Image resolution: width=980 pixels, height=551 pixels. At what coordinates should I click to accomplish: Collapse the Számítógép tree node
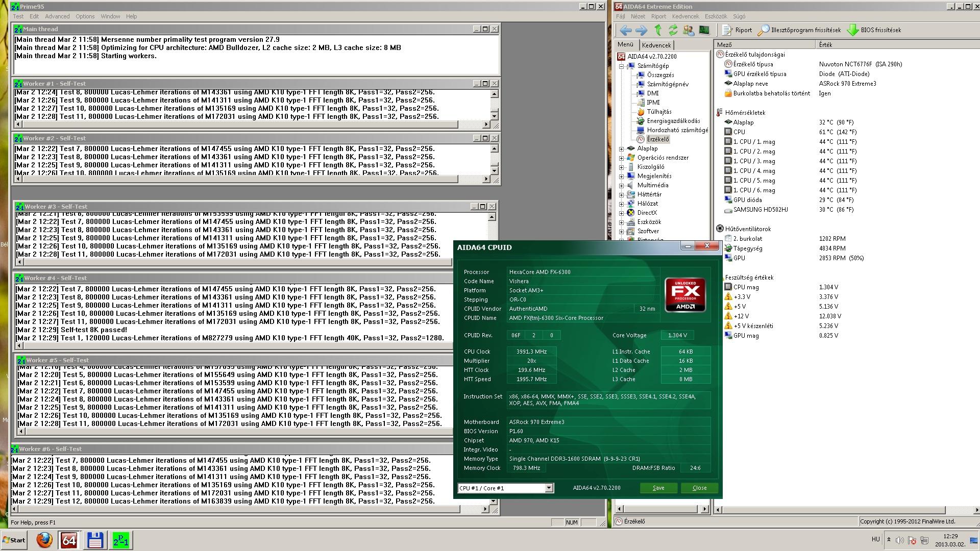pyautogui.click(x=622, y=66)
